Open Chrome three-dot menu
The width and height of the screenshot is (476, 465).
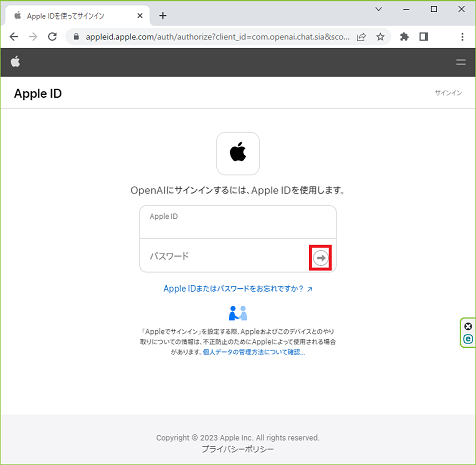point(462,37)
